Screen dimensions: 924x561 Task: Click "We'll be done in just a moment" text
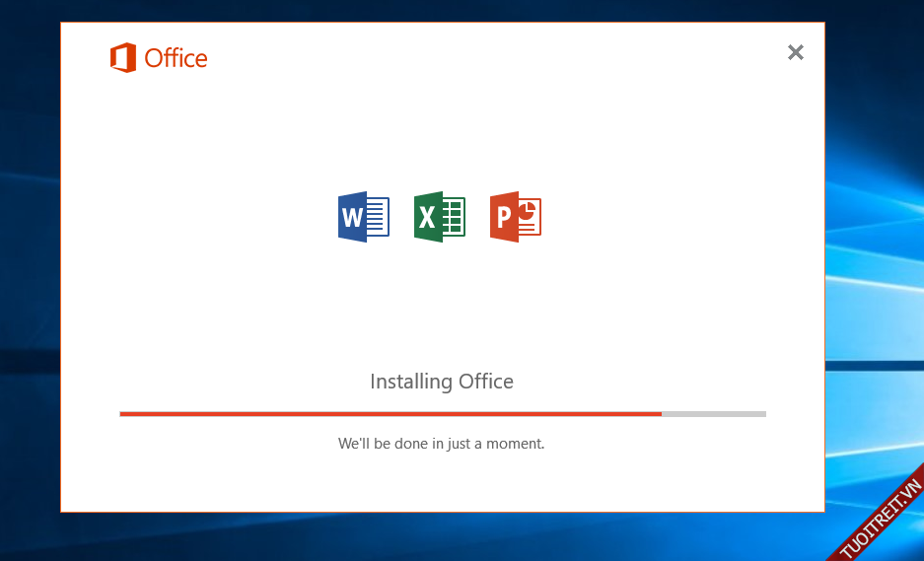(x=441, y=444)
